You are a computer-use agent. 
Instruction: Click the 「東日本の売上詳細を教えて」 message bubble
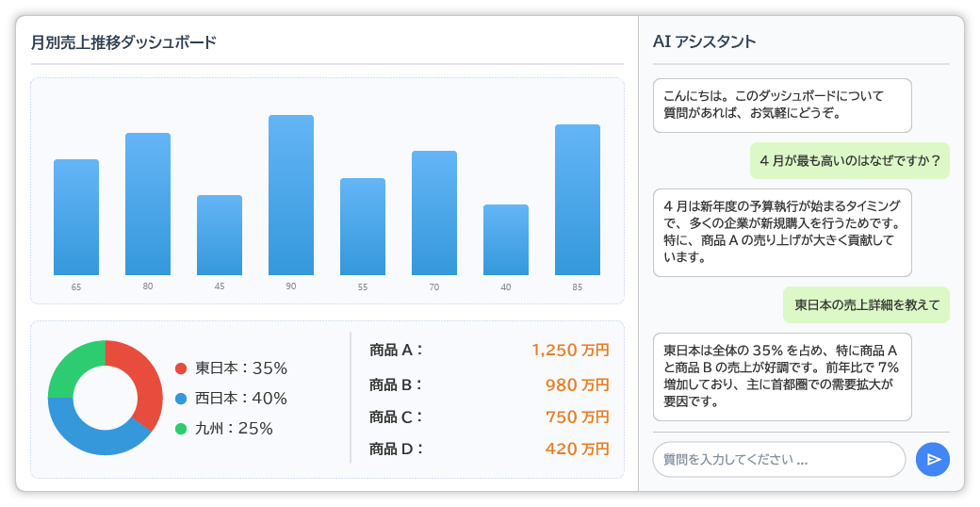coord(866,304)
